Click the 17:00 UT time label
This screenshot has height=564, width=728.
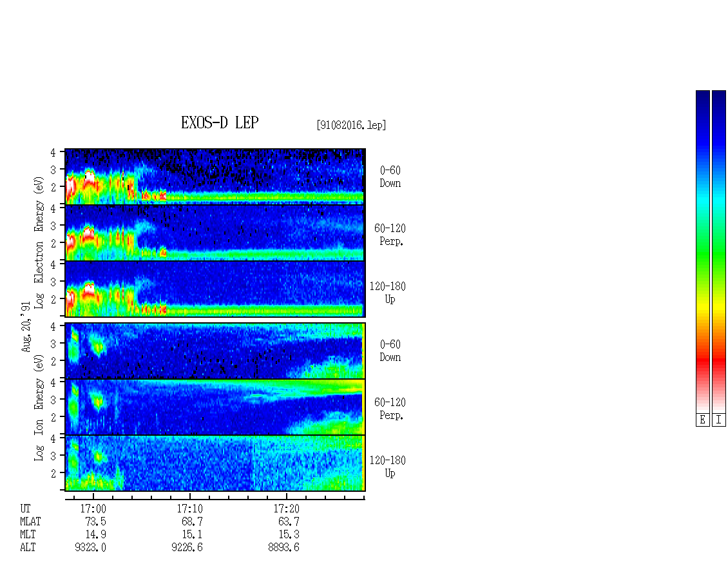[93, 509]
